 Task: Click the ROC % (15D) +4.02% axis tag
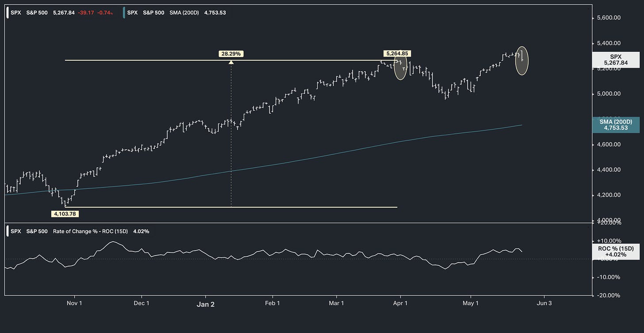616,252
